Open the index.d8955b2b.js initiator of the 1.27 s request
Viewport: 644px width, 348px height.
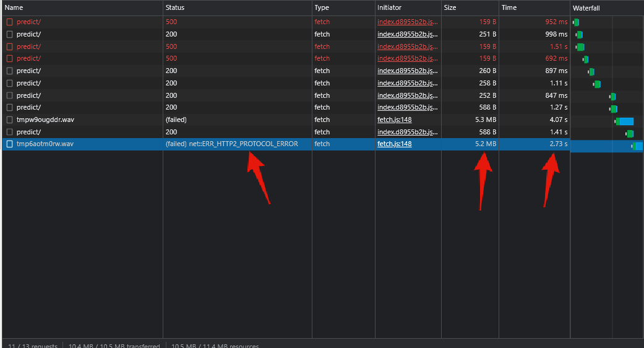pos(408,108)
